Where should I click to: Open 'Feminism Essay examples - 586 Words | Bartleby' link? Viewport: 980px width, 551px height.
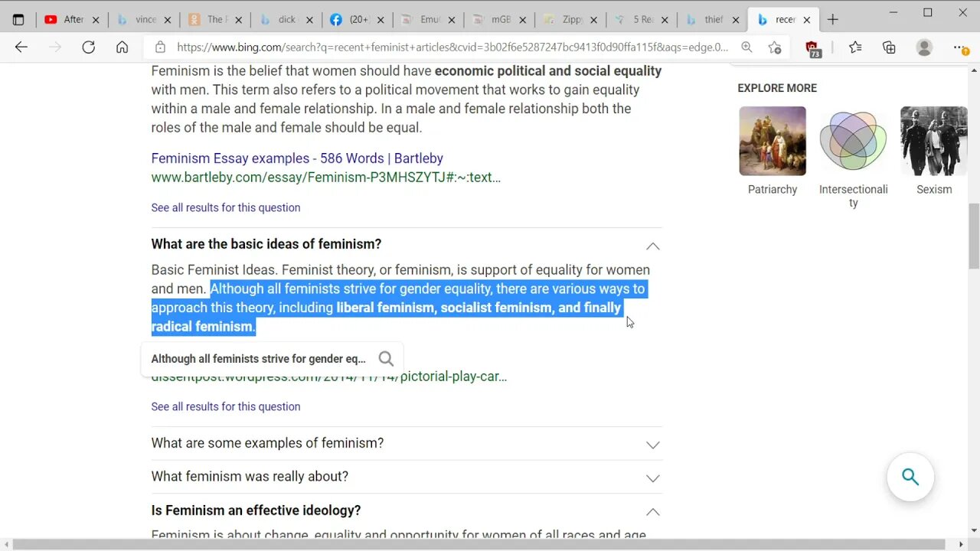[297, 158]
